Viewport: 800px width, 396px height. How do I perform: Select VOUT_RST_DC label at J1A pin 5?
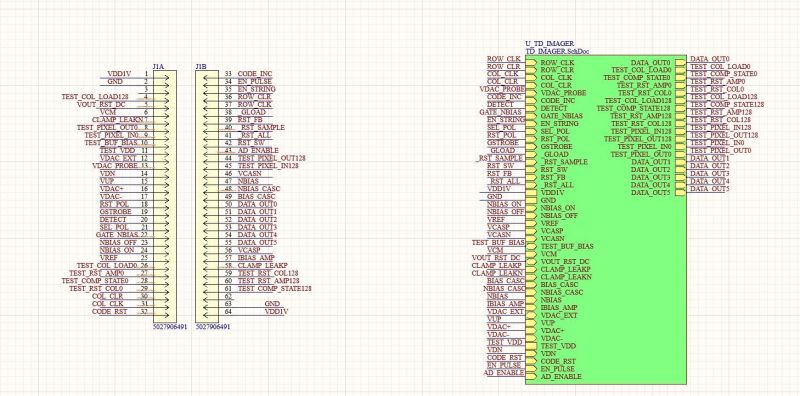(101, 104)
